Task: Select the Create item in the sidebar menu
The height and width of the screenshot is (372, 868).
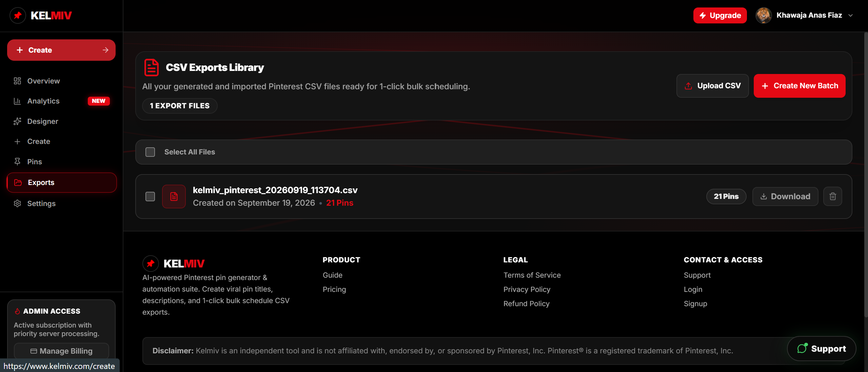Action: coord(61,142)
